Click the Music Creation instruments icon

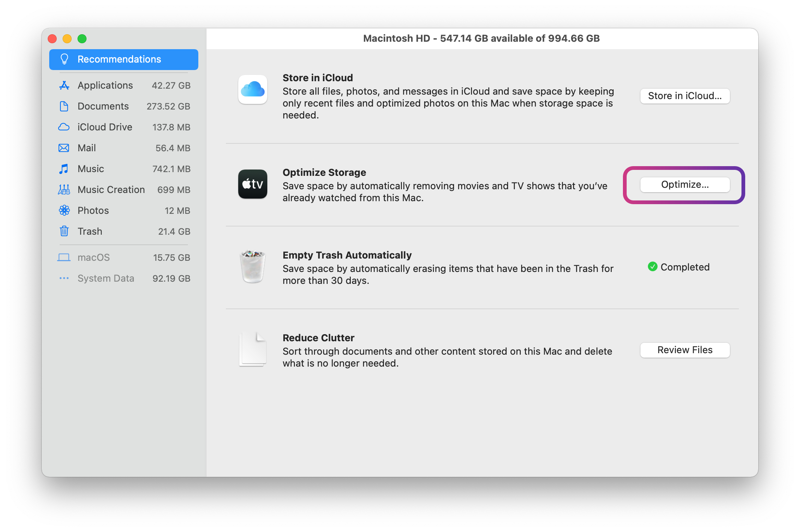tap(64, 190)
